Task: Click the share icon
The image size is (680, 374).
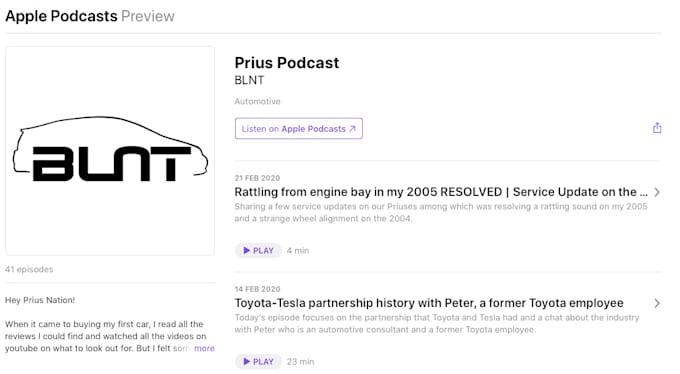Action: [657, 128]
